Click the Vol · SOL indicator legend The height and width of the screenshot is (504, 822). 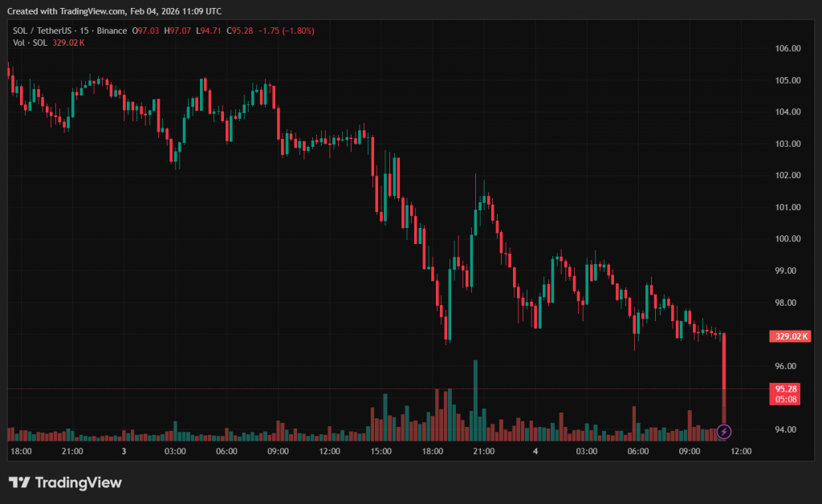click(x=31, y=43)
